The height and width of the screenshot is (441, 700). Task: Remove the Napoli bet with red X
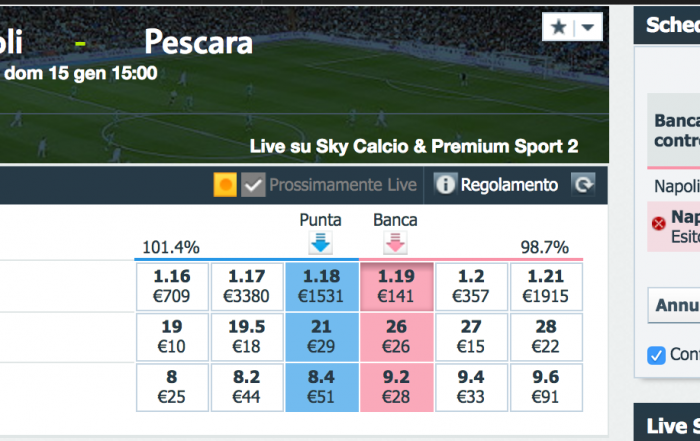coord(658,223)
